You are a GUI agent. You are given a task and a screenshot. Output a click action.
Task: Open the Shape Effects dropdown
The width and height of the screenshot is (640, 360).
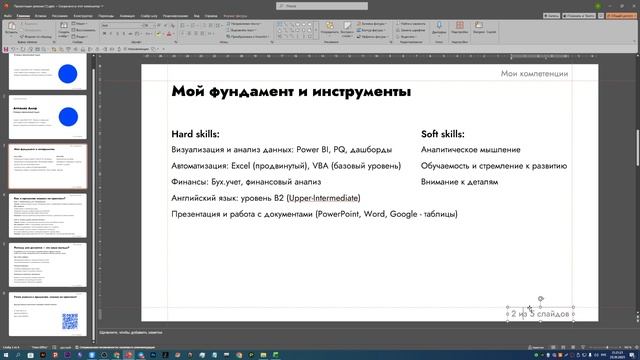(x=372, y=37)
